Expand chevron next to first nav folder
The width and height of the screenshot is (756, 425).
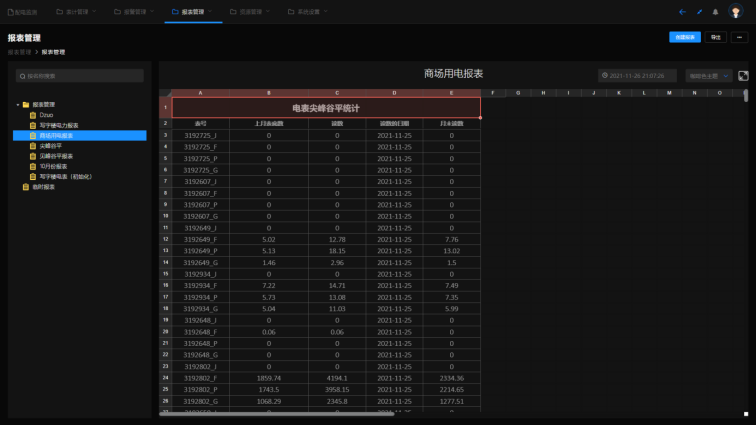94,12
